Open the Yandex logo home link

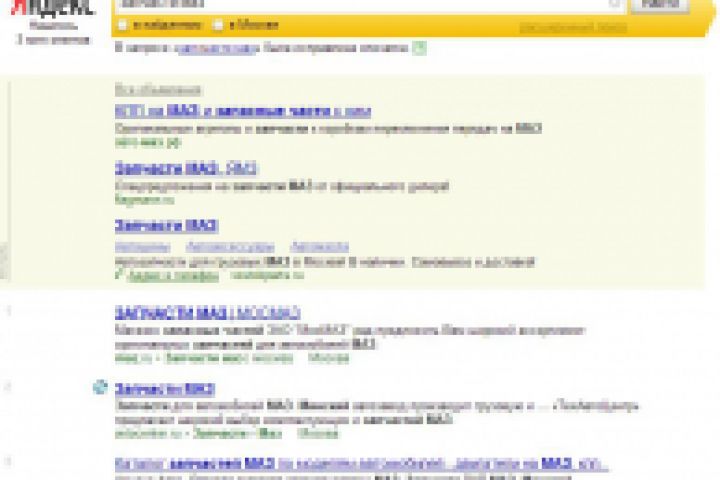[52, 7]
